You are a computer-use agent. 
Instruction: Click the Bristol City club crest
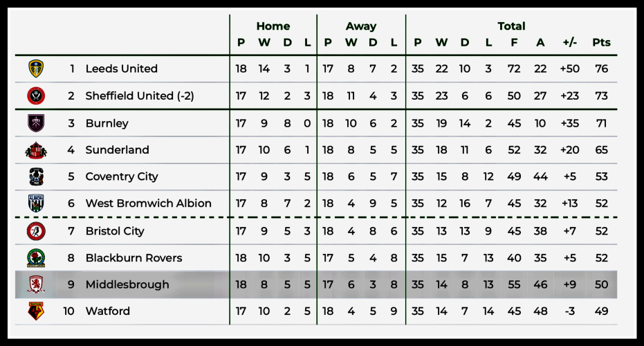pos(36,231)
